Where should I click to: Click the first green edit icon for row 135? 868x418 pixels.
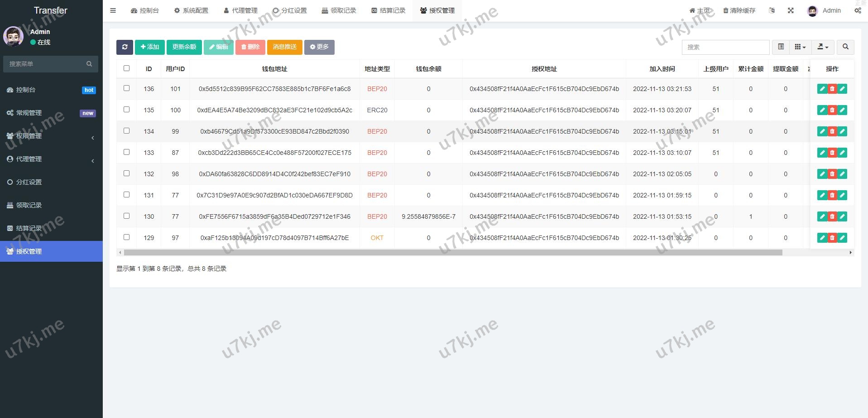822,110
